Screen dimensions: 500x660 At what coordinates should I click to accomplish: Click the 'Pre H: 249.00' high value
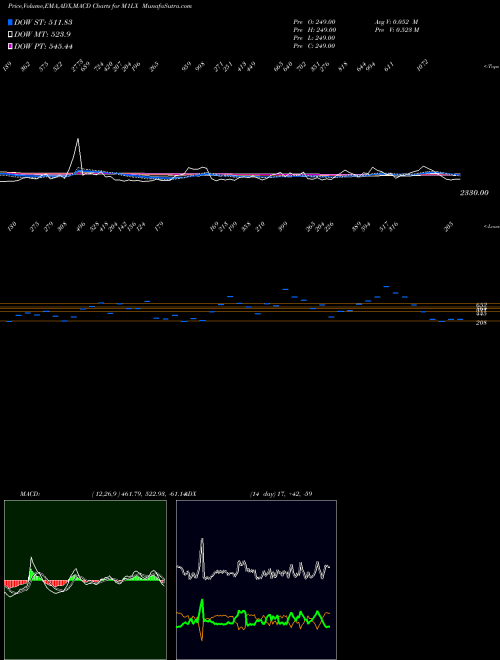pos(314,30)
